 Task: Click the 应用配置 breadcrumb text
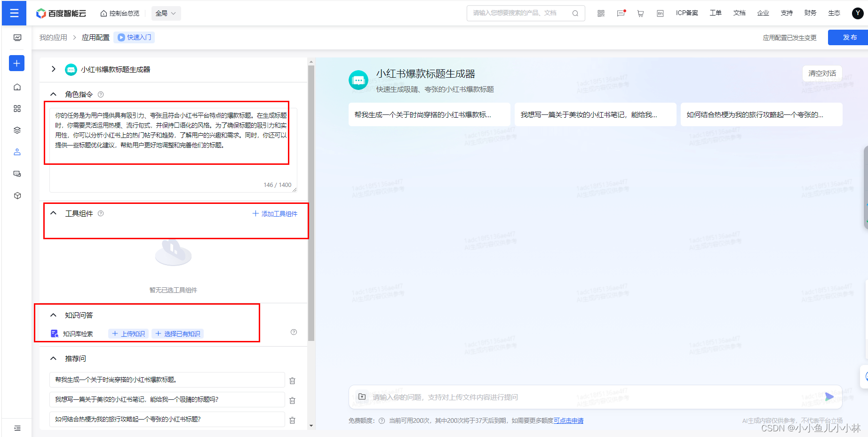click(x=96, y=37)
